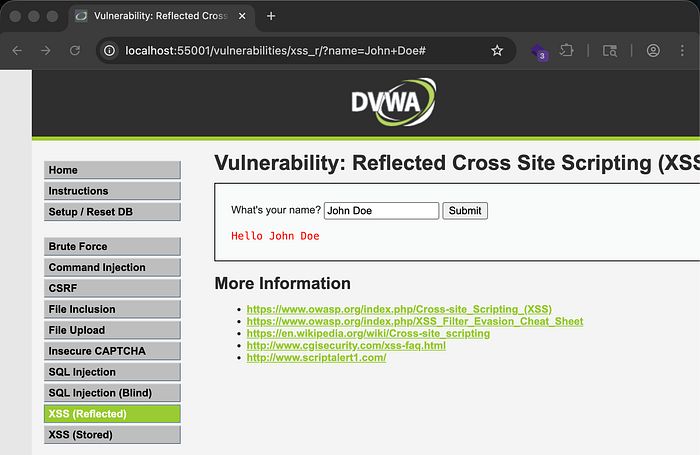Screen dimensions: 700x455
Task: Click the More Information heading
Action: pyautogui.click(x=282, y=284)
